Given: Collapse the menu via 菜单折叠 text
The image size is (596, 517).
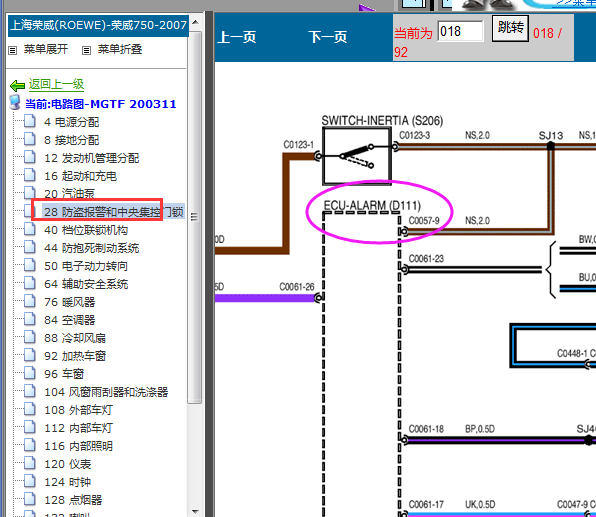Looking at the screenshot, I should 120,49.
